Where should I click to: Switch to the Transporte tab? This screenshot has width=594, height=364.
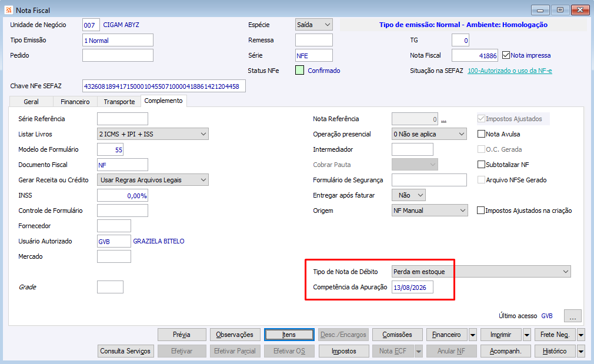tap(119, 102)
